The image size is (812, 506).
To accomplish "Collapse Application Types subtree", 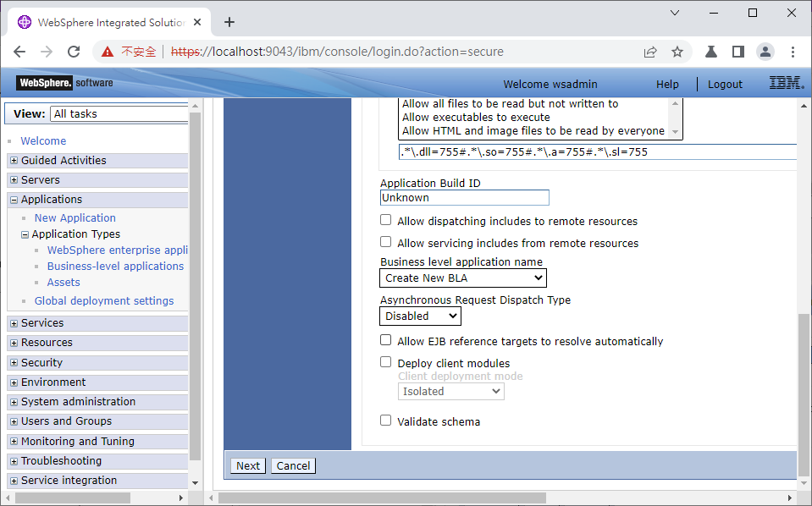I will [25, 234].
